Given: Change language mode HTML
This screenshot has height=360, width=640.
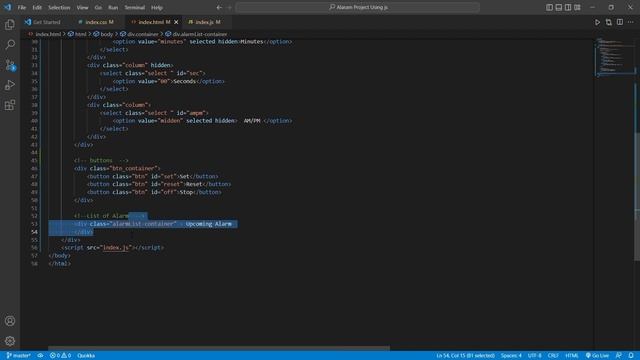Looking at the screenshot, I should coord(571,356).
